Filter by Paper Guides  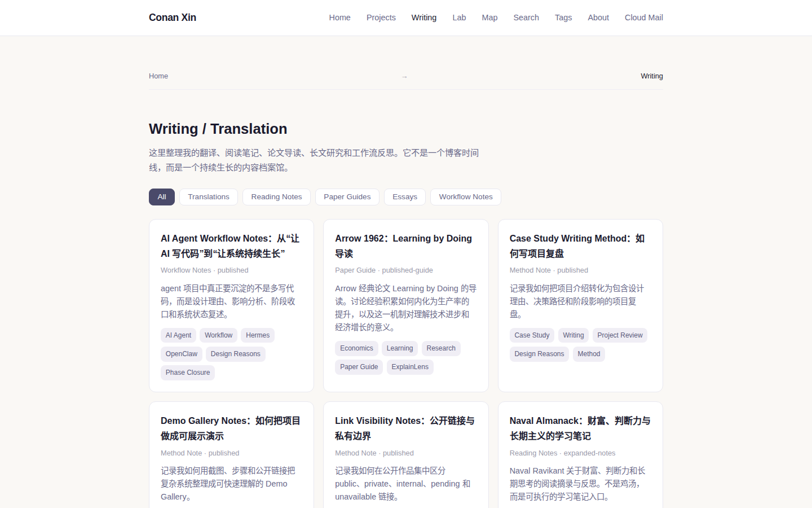pyautogui.click(x=347, y=197)
